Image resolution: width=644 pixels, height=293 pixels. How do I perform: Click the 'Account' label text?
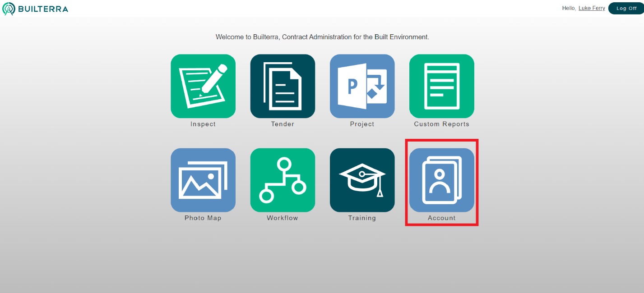click(442, 218)
